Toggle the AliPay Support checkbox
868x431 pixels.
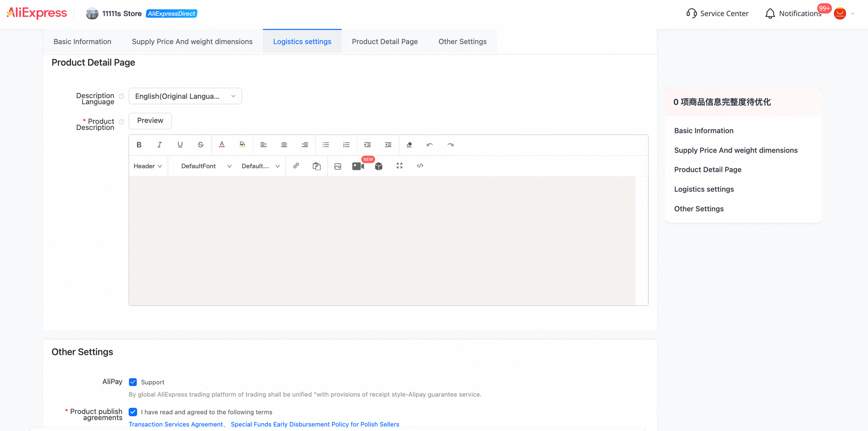point(133,382)
